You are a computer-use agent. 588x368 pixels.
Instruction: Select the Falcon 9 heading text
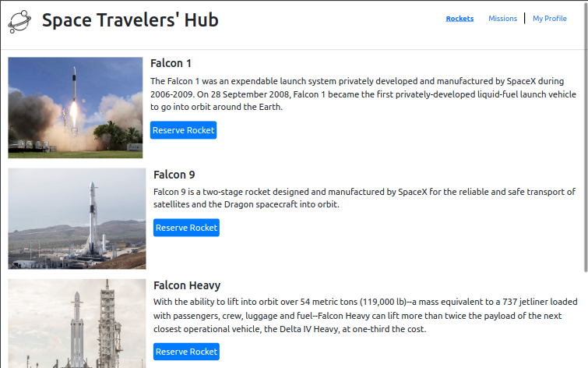click(x=174, y=175)
